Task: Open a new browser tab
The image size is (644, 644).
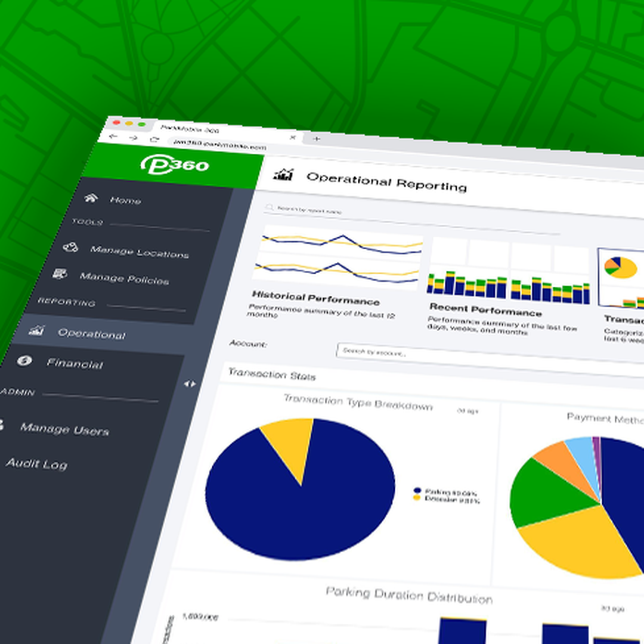Action: point(316,138)
